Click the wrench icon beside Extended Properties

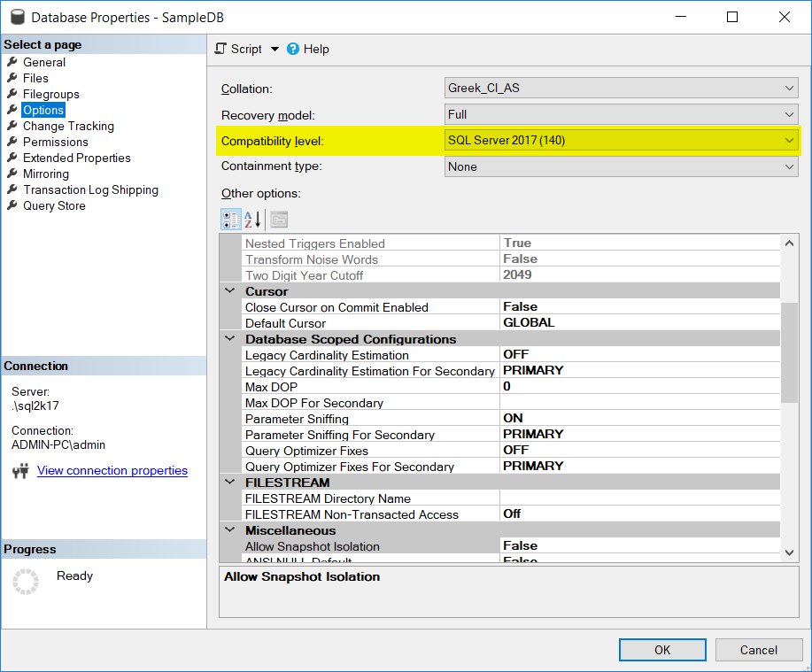12,158
